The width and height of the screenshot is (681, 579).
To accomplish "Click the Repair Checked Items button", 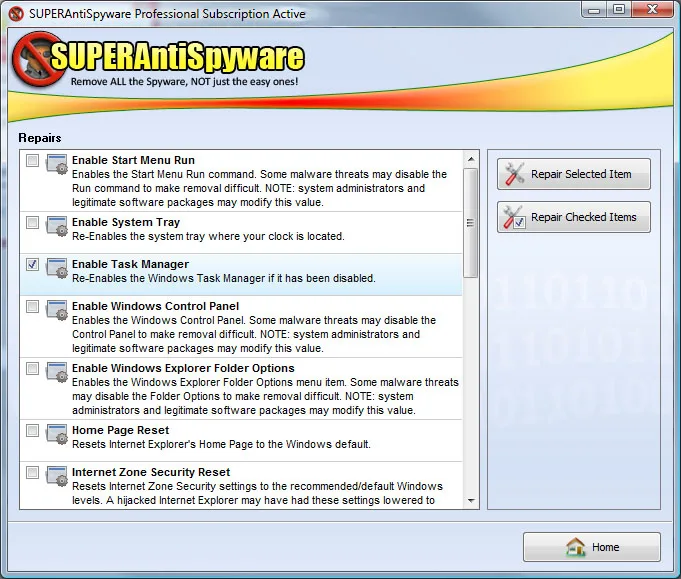I will click(574, 217).
